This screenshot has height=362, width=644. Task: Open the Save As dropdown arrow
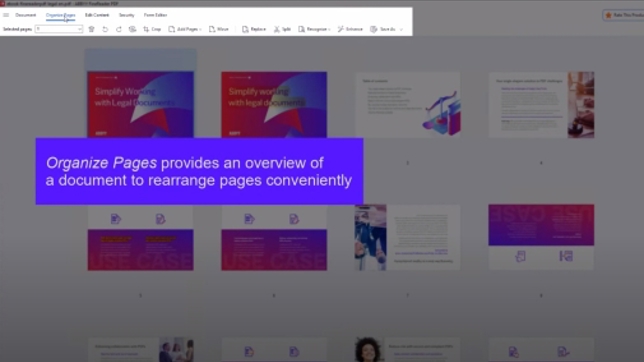401,30
